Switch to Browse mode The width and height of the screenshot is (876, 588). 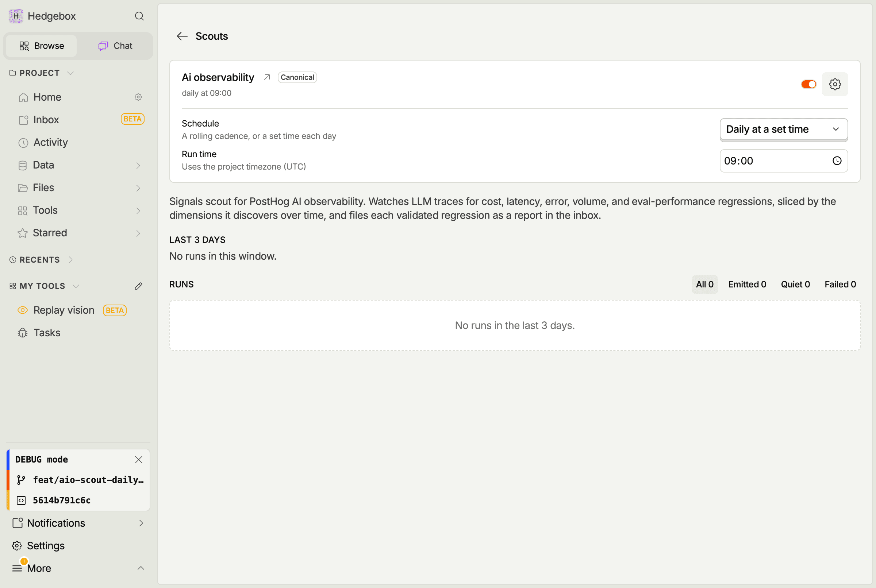(42, 46)
